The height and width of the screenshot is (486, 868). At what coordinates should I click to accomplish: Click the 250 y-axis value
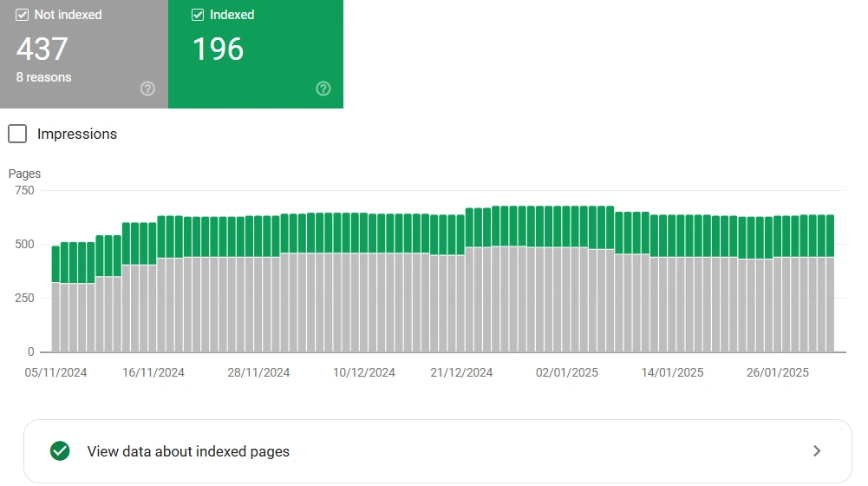pos(24,298)
